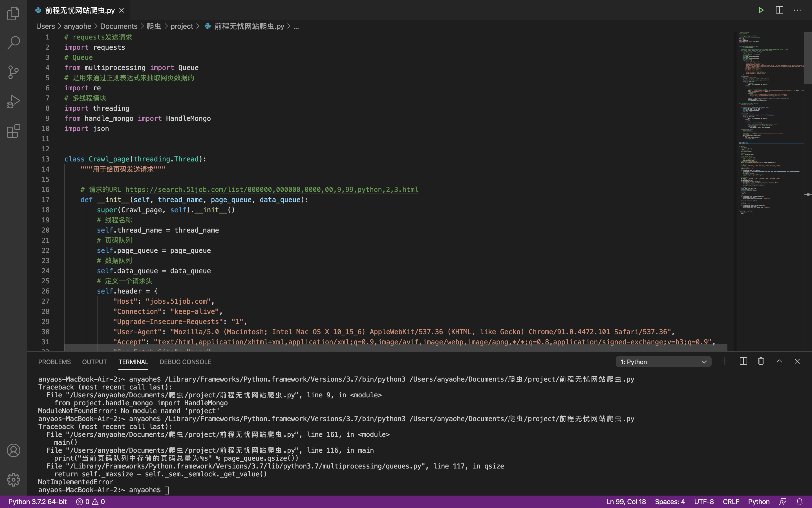Click '"Host": "jobs.51job.com"' on line 27
The height and width of the screenshot is (508, 812).
pos(162,301)
